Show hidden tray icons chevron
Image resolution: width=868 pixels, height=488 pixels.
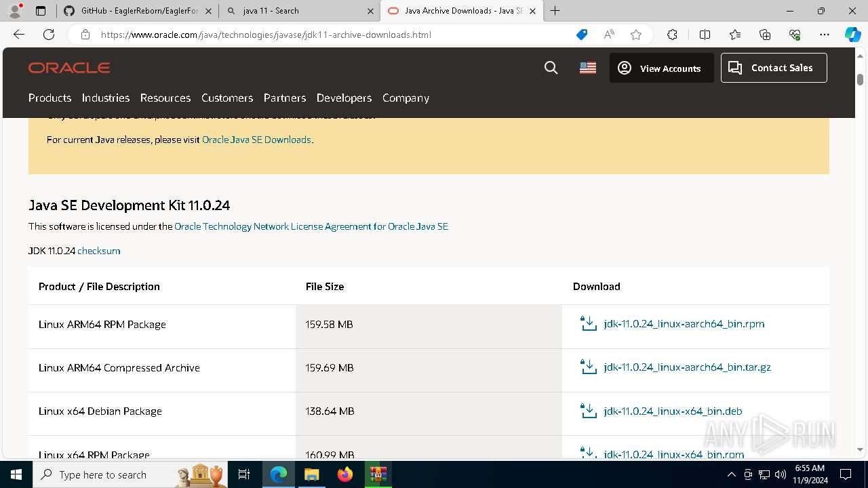click(x=732, y=474)
